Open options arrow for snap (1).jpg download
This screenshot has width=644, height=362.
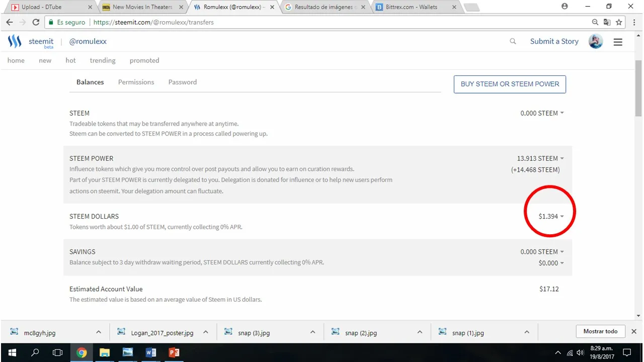[527, 332]
